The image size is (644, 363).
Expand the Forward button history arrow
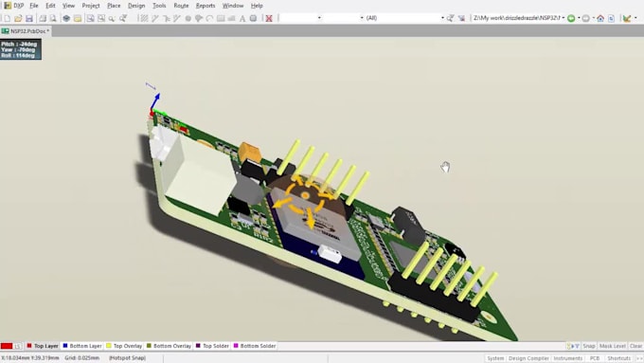tap(594, 18)
